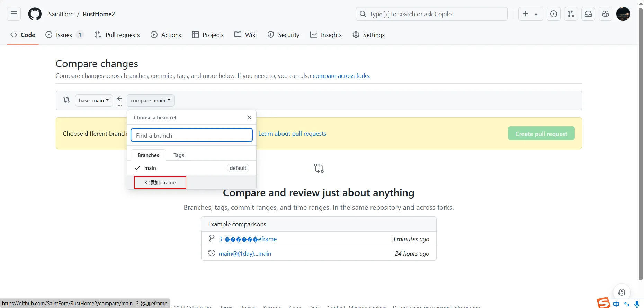Click the Find a branch input field

pyautogui.click(x=191, y=135)
